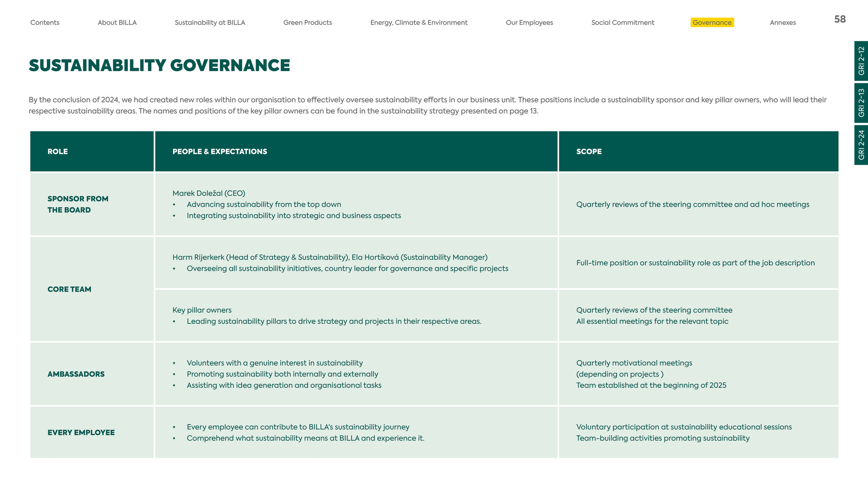The width and height of the screenshot is (868, 488).
Task: Navigate to Green Products
Action: point(308,23)
